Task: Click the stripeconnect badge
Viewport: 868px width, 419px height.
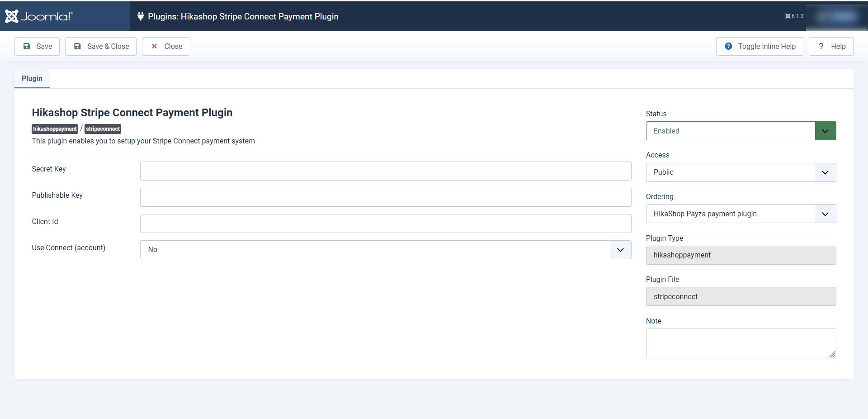Action: [103, 129]
